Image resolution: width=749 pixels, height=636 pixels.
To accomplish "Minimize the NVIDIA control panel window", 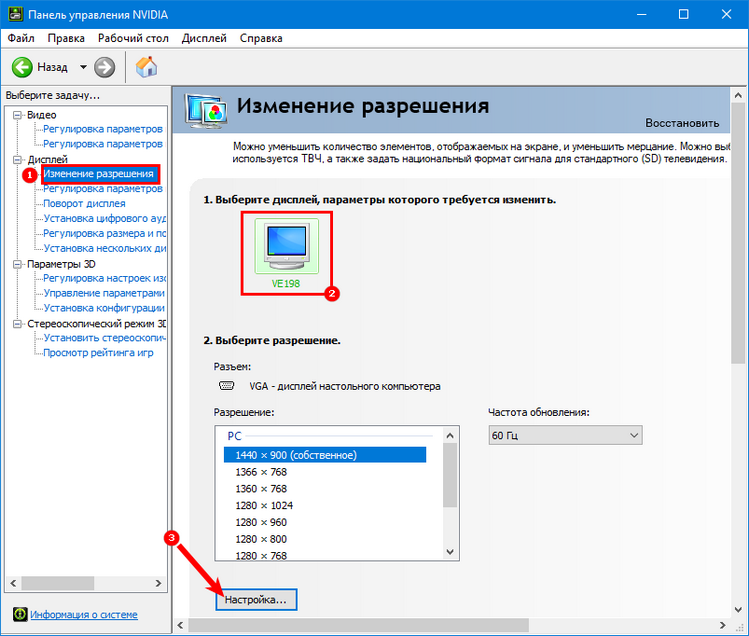I will pyautogui.click(x=641, y=14).
